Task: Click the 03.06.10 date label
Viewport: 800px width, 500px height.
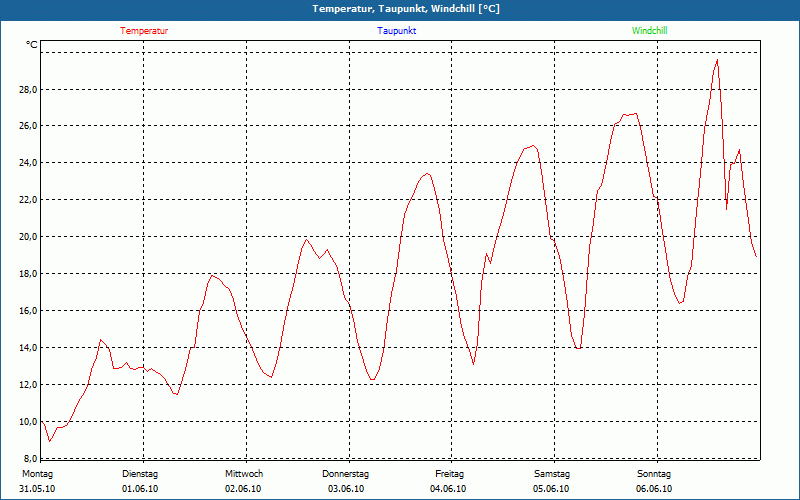Action: [346, 489]
